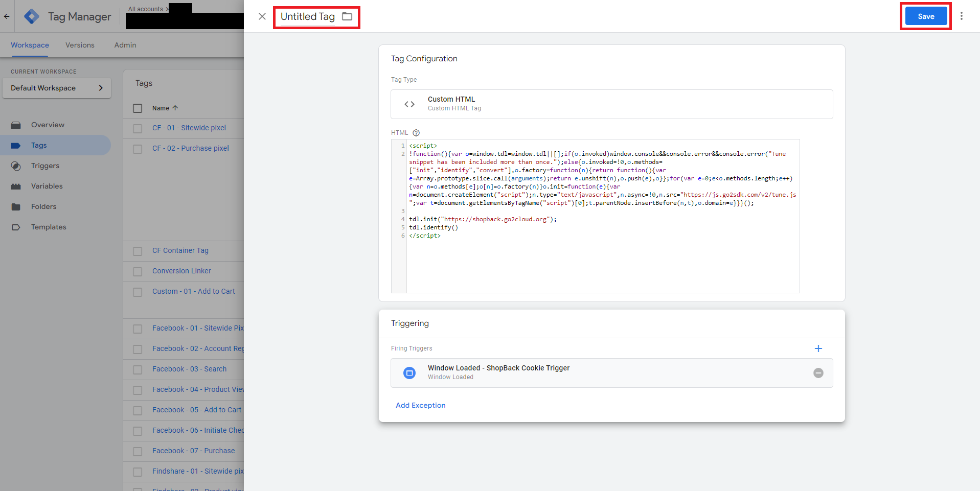Open the Findshare - 01 - Sitewide pixel tag
The width and height of the screenshot is (980, 491).
[198, 471]
